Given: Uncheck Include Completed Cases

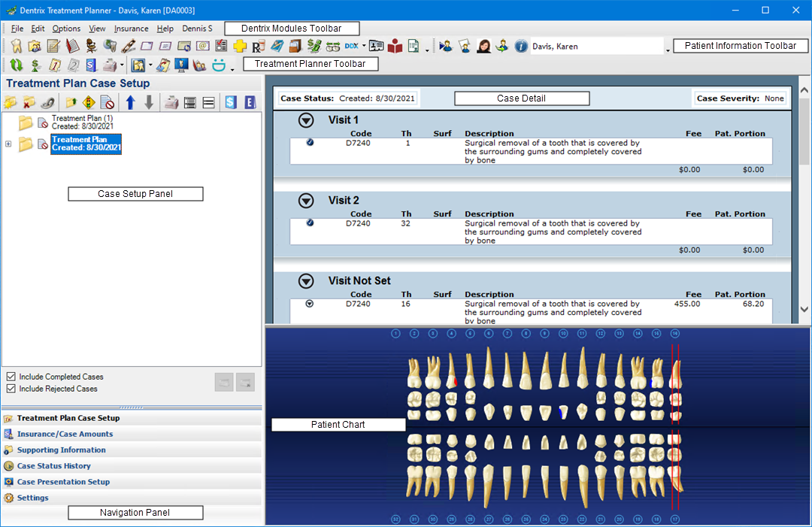Looking at the screenshot, I should coord(11,377).
